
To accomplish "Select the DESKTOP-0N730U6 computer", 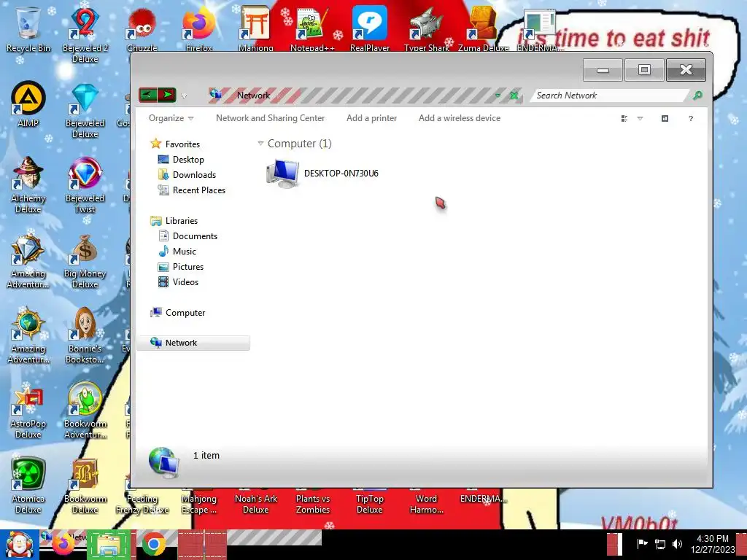I will point(322,174).
